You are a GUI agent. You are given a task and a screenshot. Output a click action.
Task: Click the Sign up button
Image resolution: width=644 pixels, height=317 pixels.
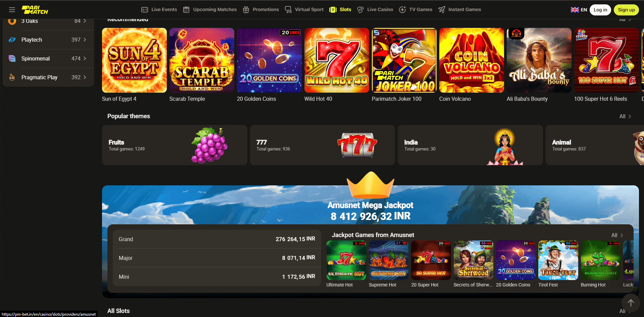coord(626,10)
